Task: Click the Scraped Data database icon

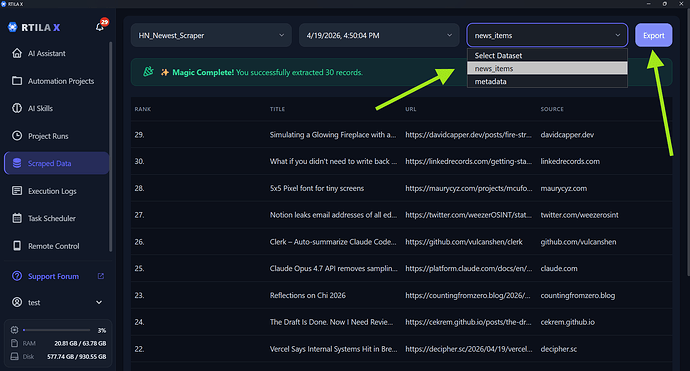Action: click(17, 163)
